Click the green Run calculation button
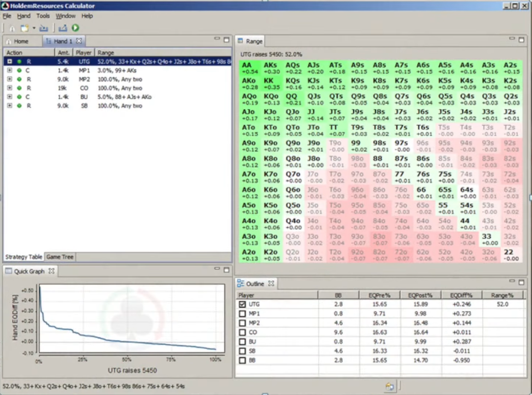 coord(75,28)
